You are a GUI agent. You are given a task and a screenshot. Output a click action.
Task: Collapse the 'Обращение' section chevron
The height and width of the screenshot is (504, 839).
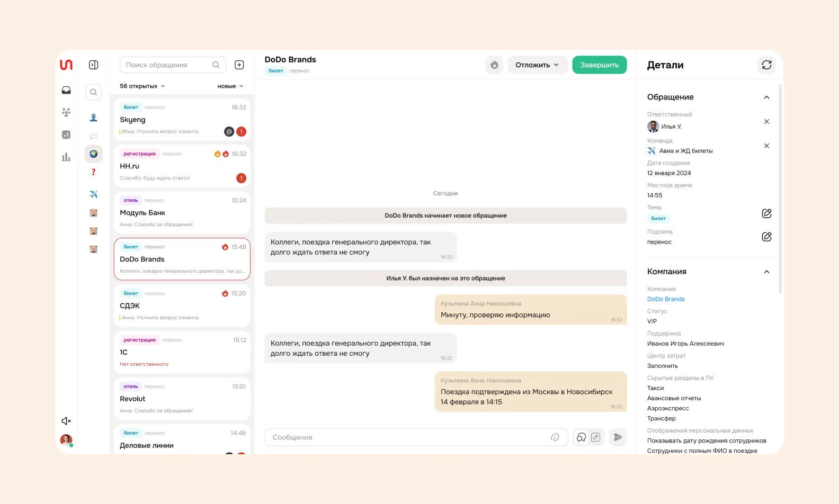pos(766,97)
